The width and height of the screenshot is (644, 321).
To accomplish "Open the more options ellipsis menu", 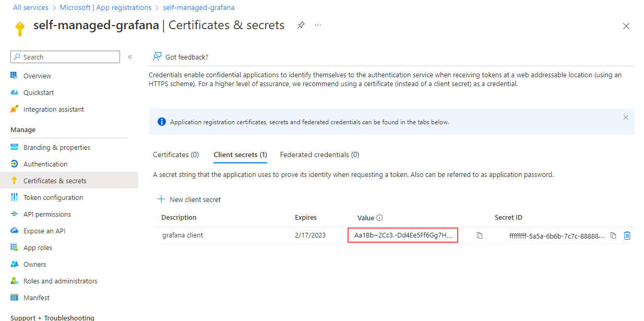I will (318, 25).
